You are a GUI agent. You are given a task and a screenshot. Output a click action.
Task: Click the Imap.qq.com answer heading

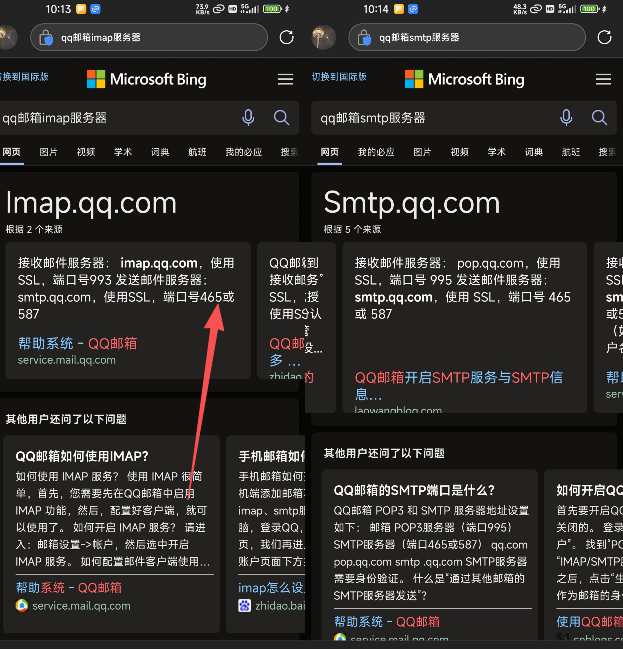click(91, 203)
